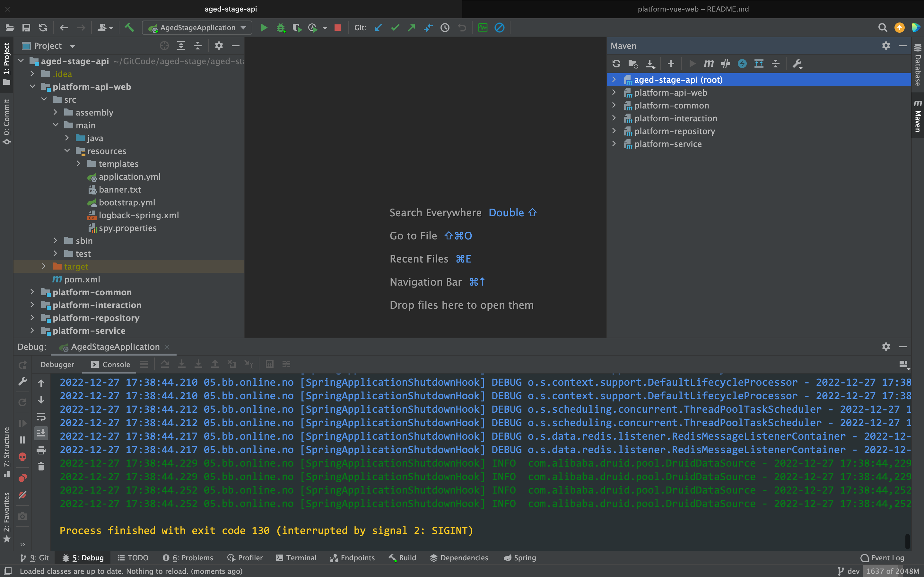This screenshot has width=924, height=577.
Task: Execute a Maven Goal using the m icon
Action: (708, 64)
